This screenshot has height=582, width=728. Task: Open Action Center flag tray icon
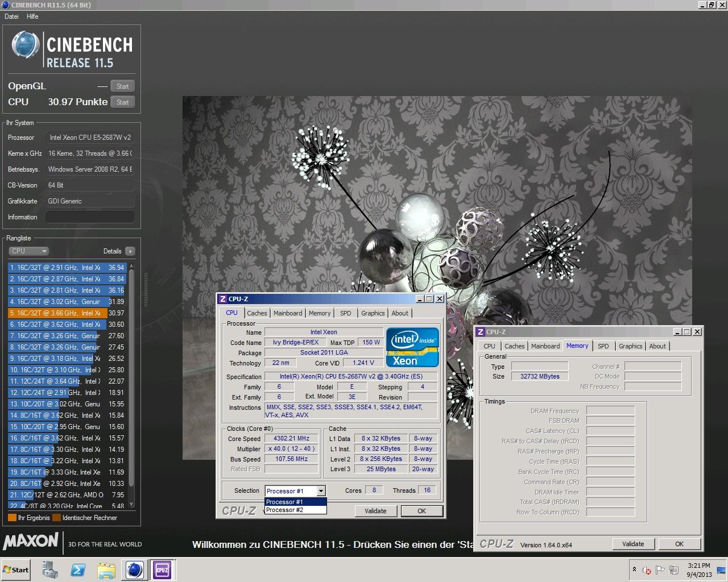(660, 569)
